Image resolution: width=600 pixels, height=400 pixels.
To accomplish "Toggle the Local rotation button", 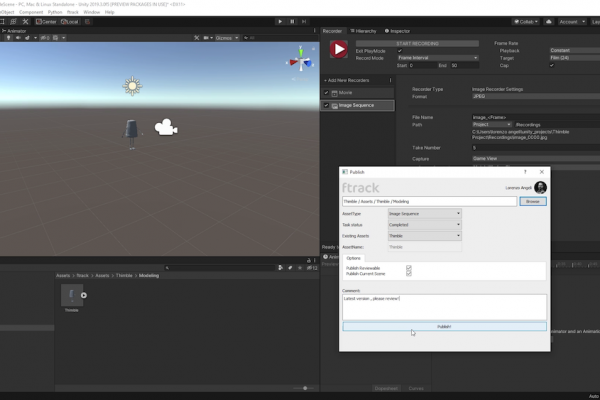I will (x=70, y=22).
